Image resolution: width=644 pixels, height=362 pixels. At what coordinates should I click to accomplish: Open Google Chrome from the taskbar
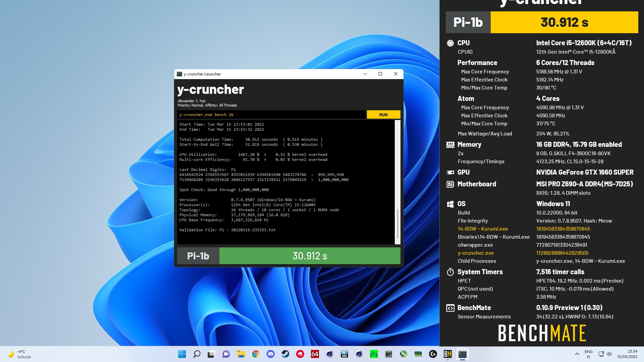tap(256, 354)
